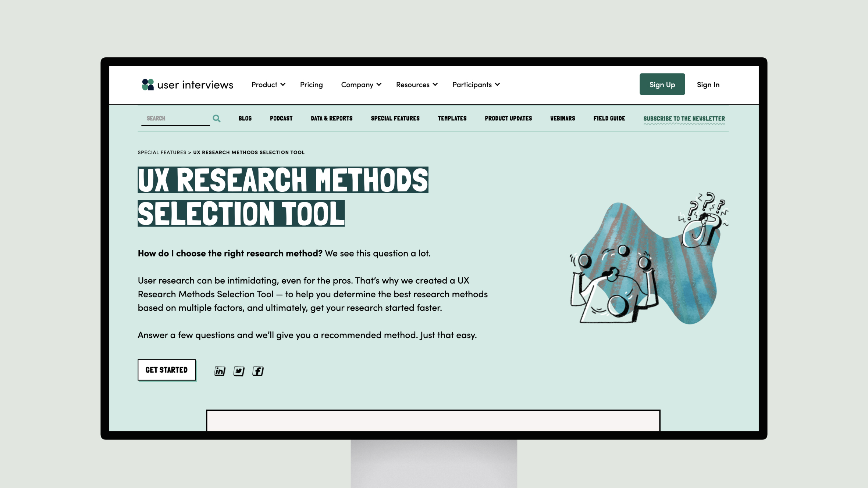This screenshot has width=868, height=488.
Task: Open the Company dropdown menu
Action: pyautogui.click(x=361, y=84)
